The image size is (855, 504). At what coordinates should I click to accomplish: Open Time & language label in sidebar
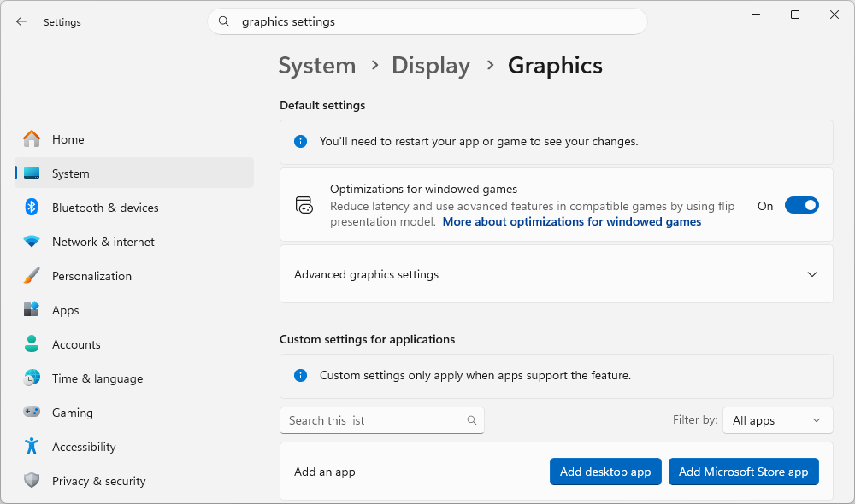[x=97, y=378]
